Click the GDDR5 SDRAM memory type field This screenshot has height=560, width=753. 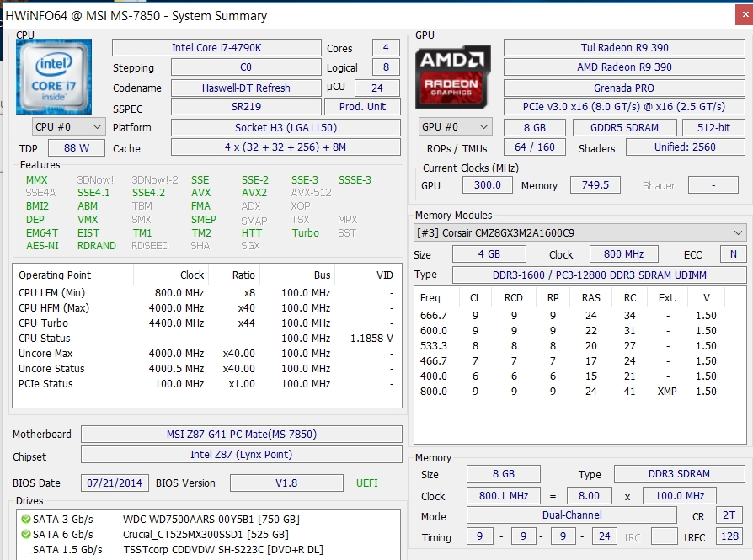pyautogui.click(x=624, y=128)
